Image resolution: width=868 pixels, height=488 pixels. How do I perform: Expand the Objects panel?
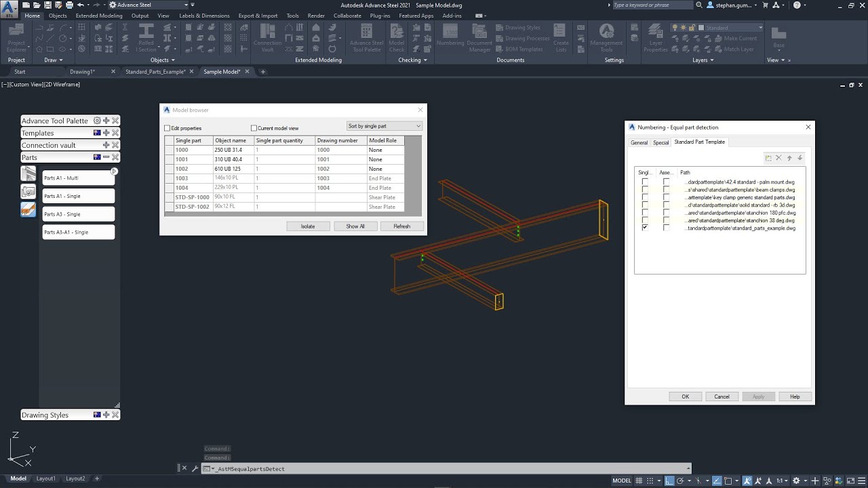pos(163,60)
